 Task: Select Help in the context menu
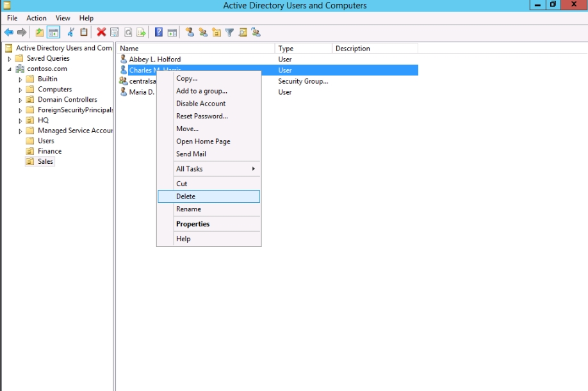209,239
